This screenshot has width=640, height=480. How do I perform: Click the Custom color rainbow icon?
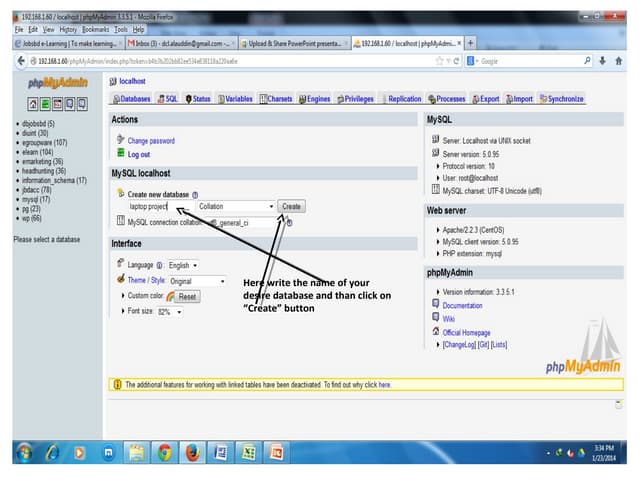tap(171, 297)
